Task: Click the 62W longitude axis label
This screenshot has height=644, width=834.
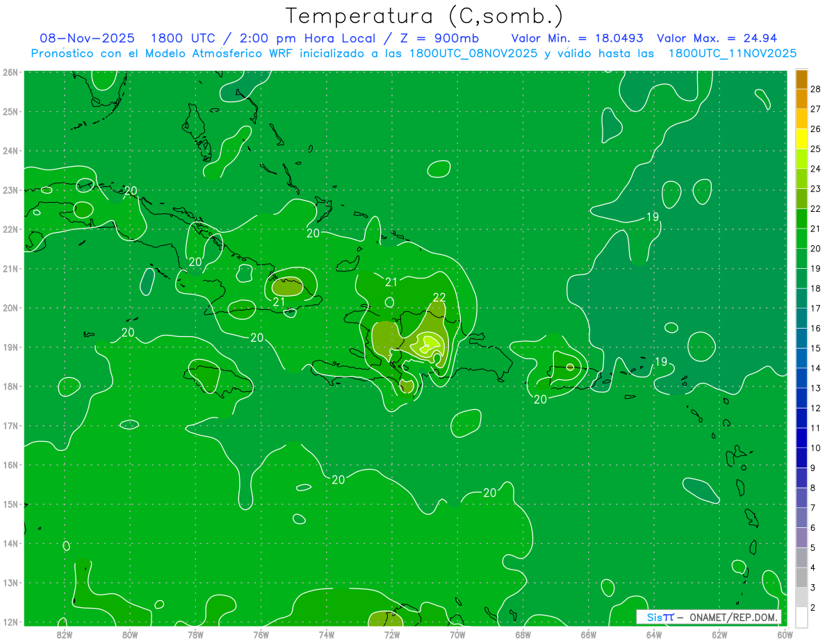Action: point(719,634)
